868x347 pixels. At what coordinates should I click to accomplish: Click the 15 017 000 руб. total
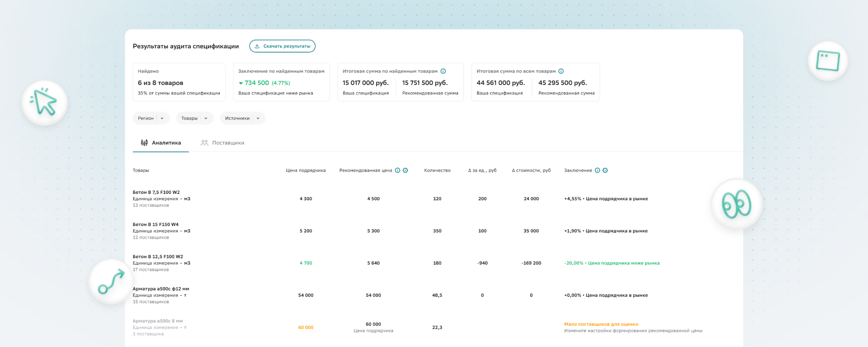pos(366,83)
